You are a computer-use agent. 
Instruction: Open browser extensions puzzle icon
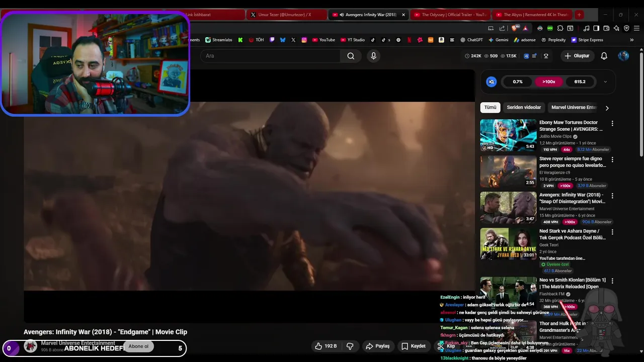point(560,28)
